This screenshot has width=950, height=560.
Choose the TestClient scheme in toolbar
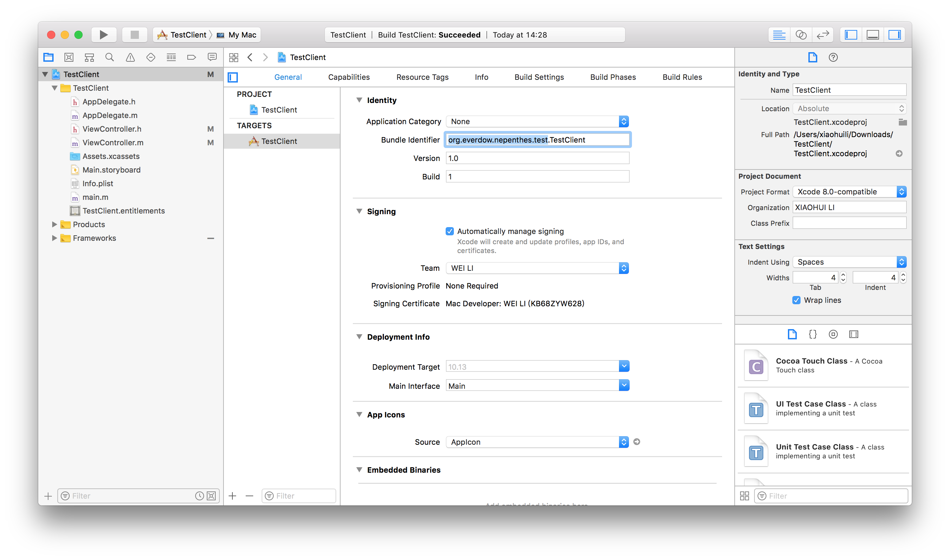[182, 35]
